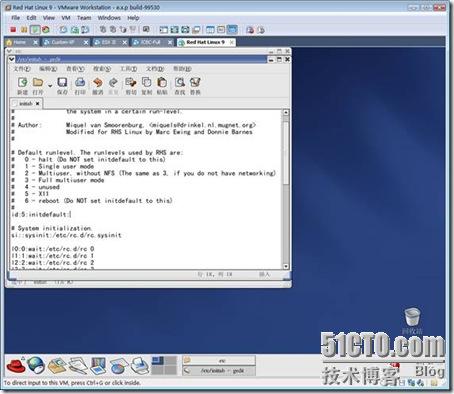Click the '1 - Single user mode' line
The image size is (454, 394).
(53, 166)
